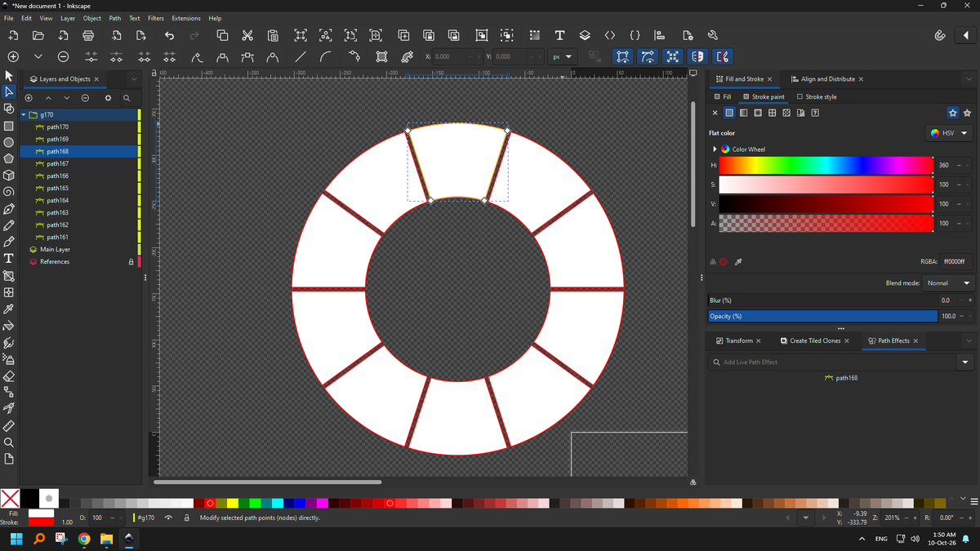Click the Paste clipboard icon
The image size is (980, 551).
(273, 35)
